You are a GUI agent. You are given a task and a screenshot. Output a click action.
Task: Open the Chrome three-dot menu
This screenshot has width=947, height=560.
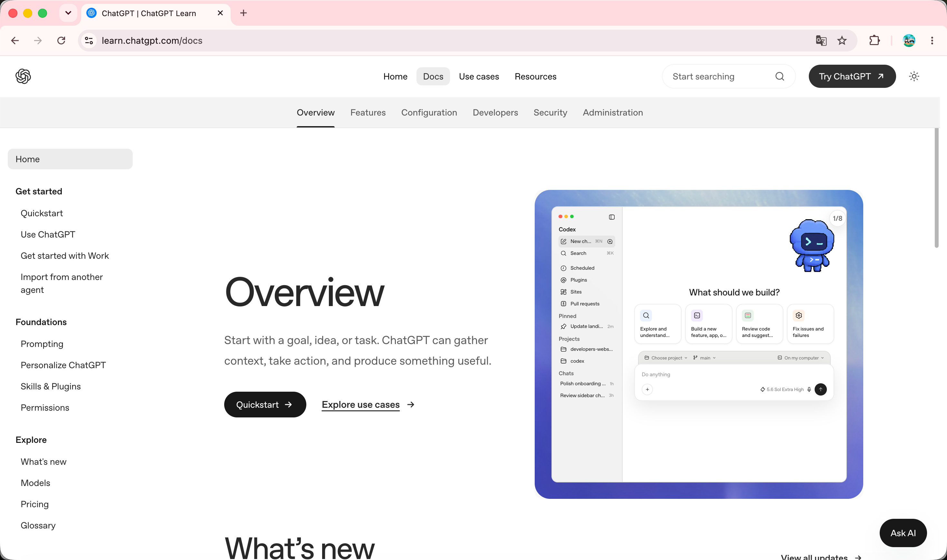coord(932,40)
